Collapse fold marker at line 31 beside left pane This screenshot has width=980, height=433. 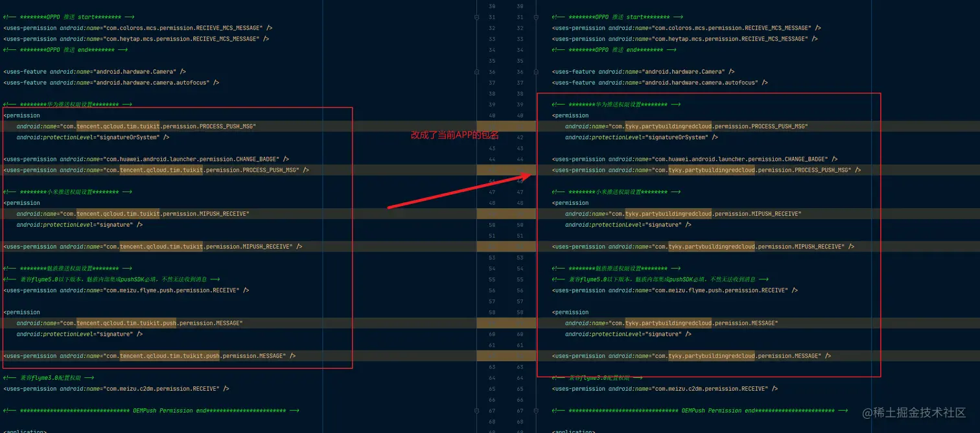pos(478,17)
